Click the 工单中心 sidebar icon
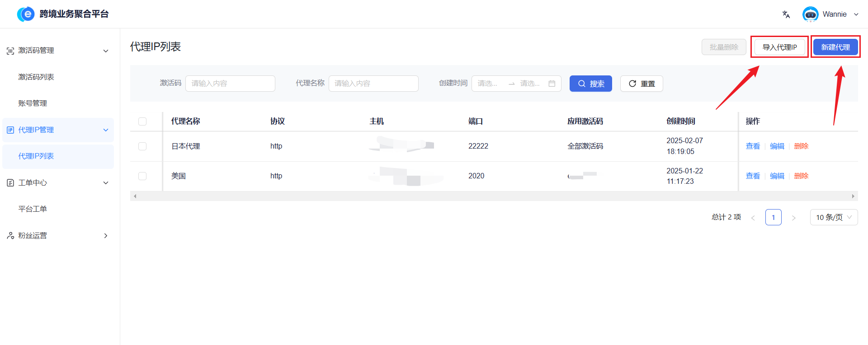868x345 pixels. click(x=10, y=183)
